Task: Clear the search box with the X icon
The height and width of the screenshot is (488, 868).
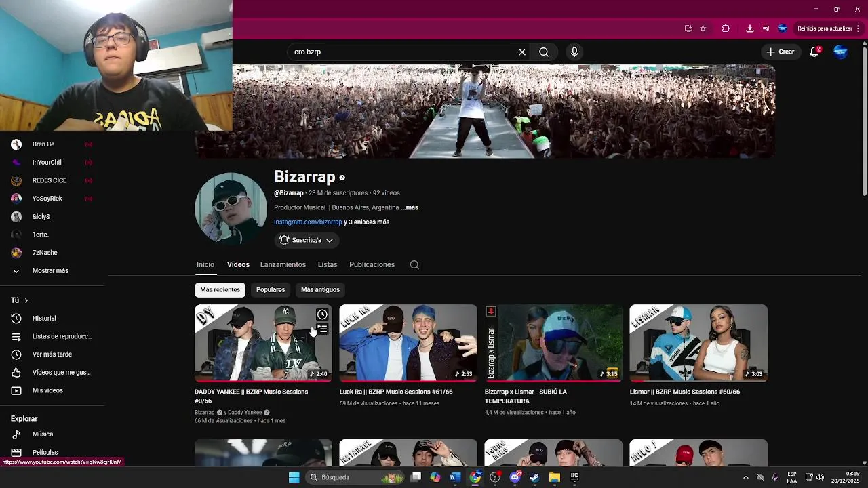Action: click(x=522, y=52)
